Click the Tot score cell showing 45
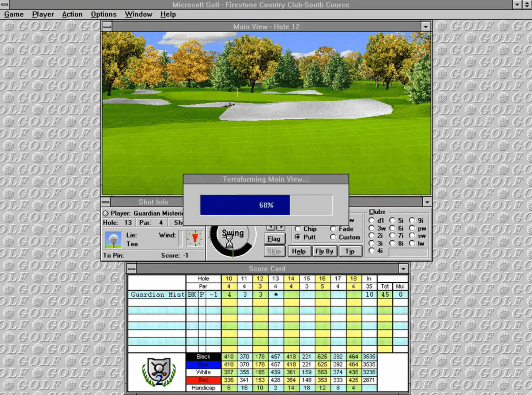532x395 pixels. (385, 294)
